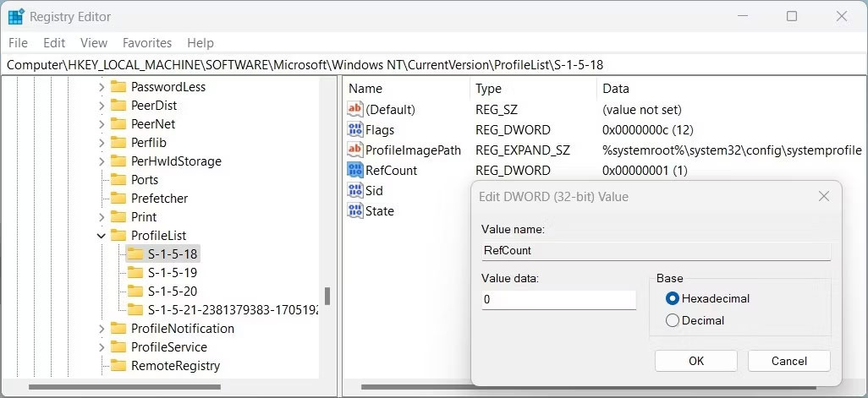Screen dimensions: 868x398
Task: Select the RefCount DWORD value icon
Action: (x=354, y=170)
